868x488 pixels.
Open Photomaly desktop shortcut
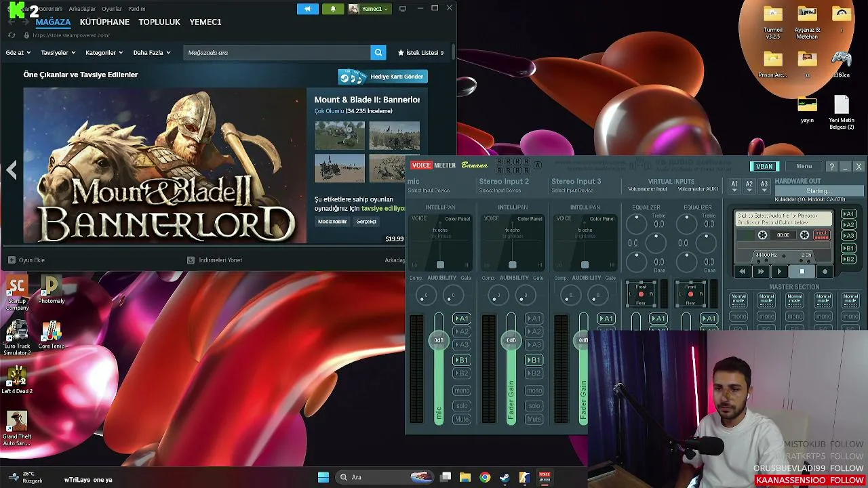[x=52, y=289]
